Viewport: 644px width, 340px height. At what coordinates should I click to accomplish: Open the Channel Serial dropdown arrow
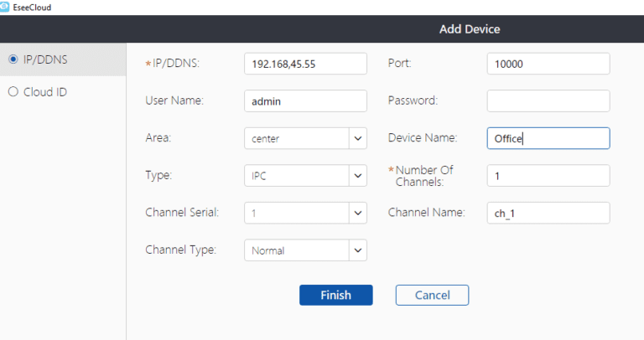click(x=358, y=213)
